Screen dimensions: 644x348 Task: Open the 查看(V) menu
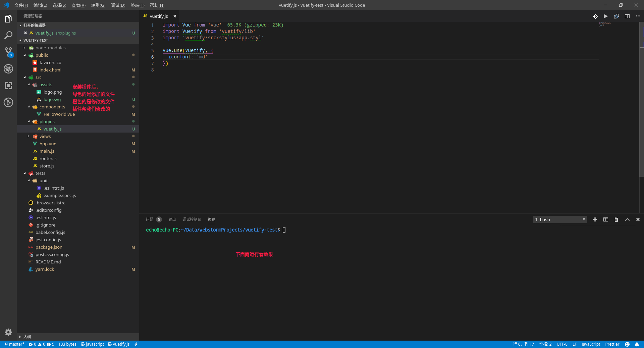click(78, 5)
